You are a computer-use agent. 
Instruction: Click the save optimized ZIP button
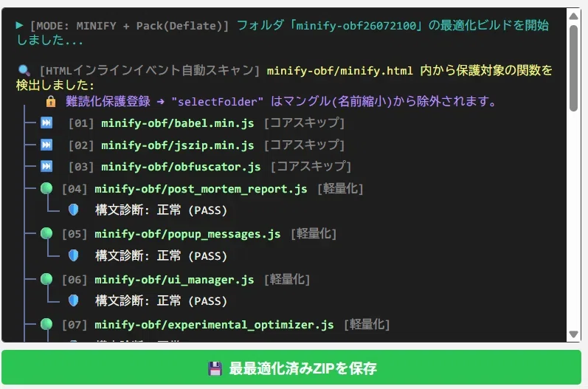(291, 368)
